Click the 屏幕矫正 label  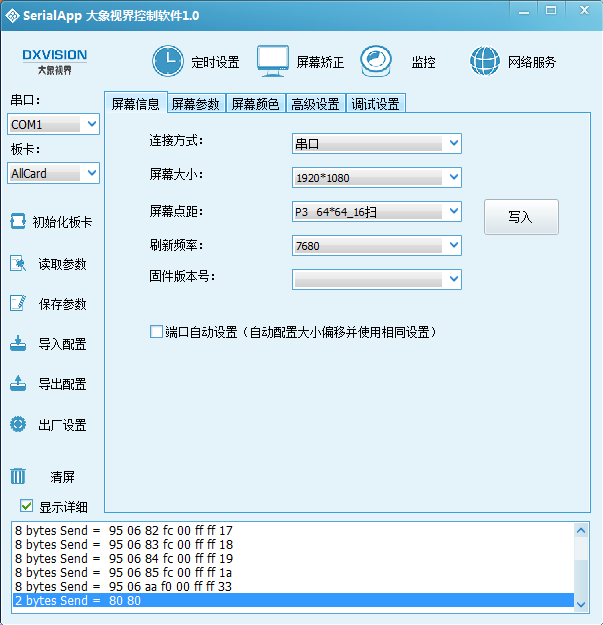[320, 62]
